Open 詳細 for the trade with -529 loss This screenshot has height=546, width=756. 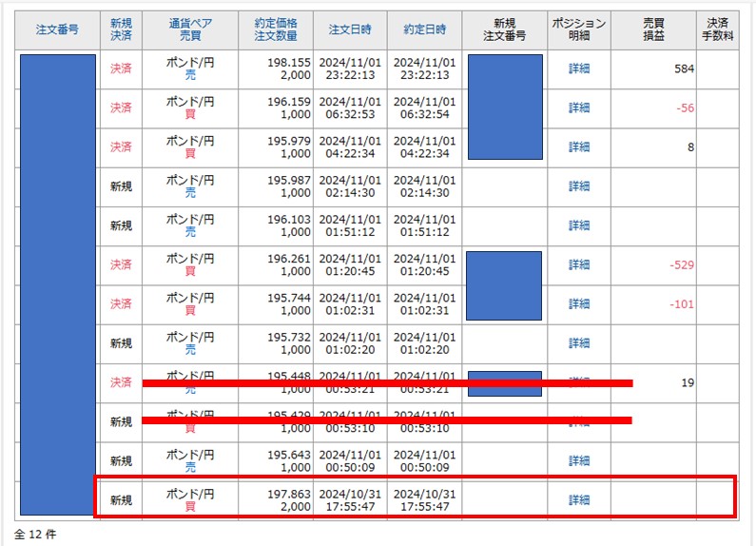point(579,264)
